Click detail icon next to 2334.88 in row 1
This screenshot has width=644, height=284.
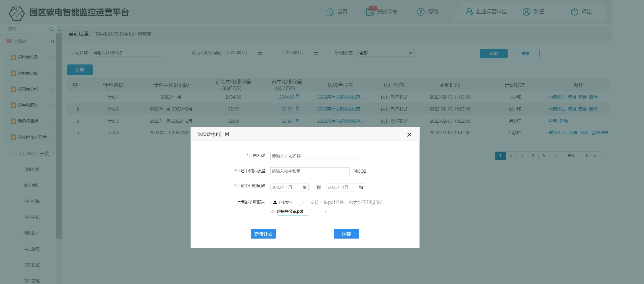[x=298, y=97]
